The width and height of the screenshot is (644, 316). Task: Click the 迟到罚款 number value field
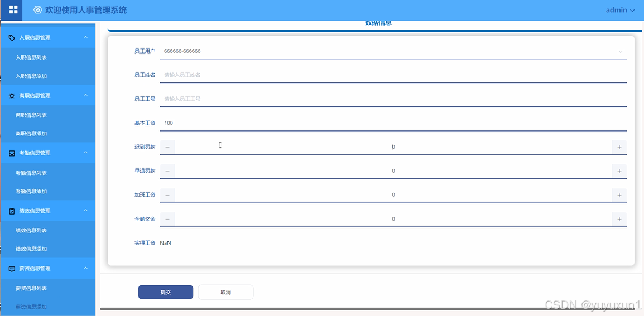(x=393, y=147)
